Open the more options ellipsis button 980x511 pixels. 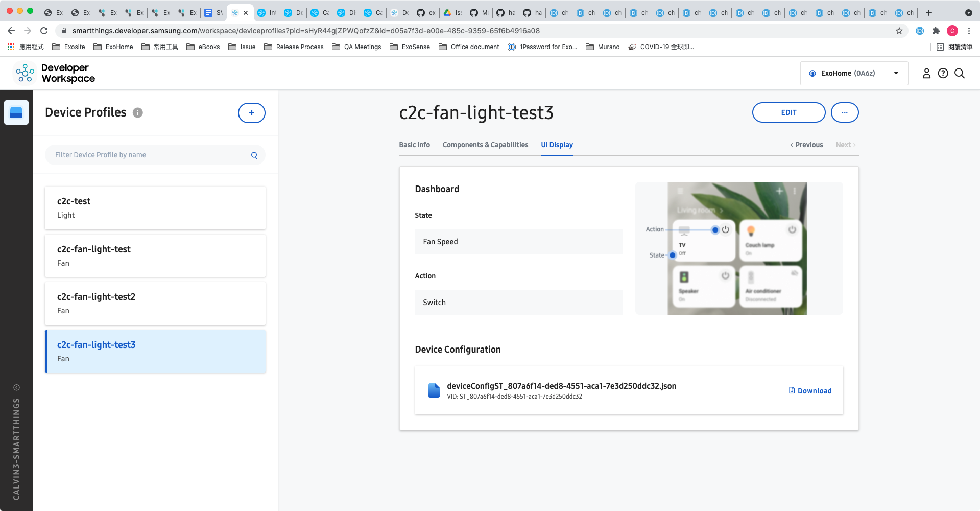click(845, 112)
